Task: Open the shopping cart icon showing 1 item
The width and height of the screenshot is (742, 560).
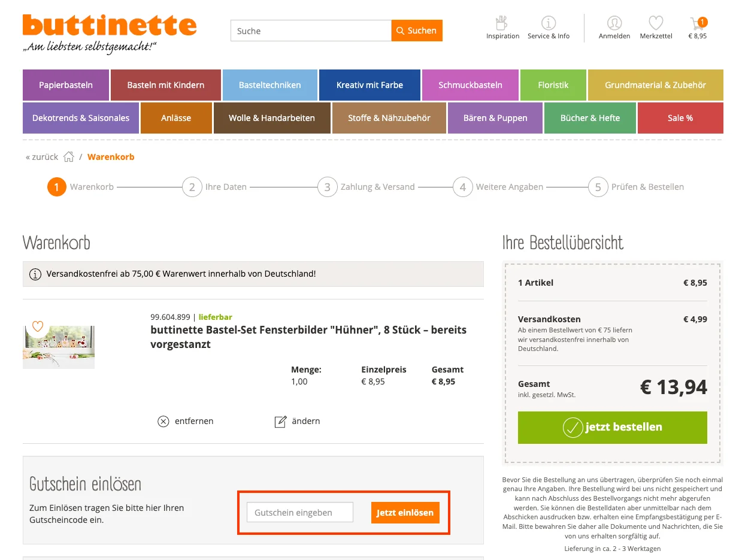Action: tap(696, 22)
